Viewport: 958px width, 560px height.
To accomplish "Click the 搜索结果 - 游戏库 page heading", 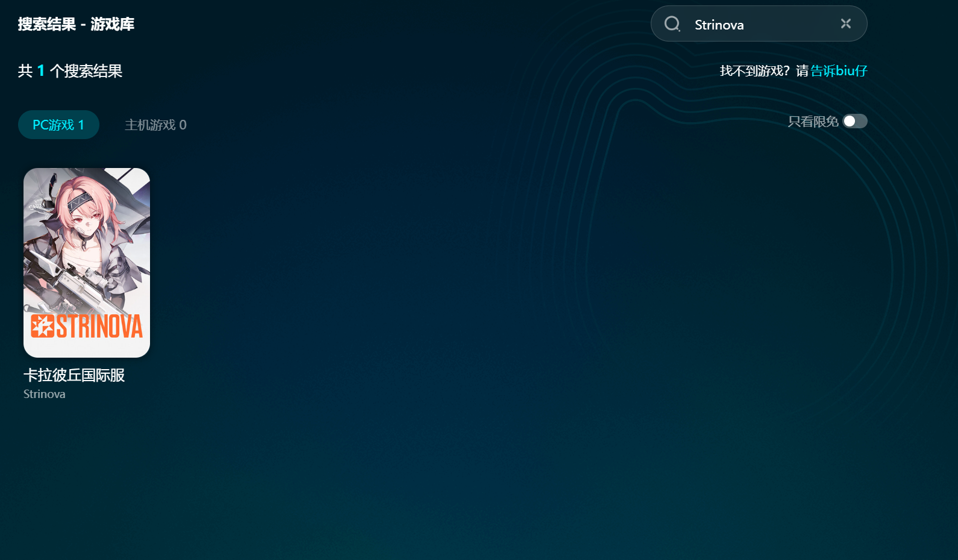I will click(x=76, y=24).
